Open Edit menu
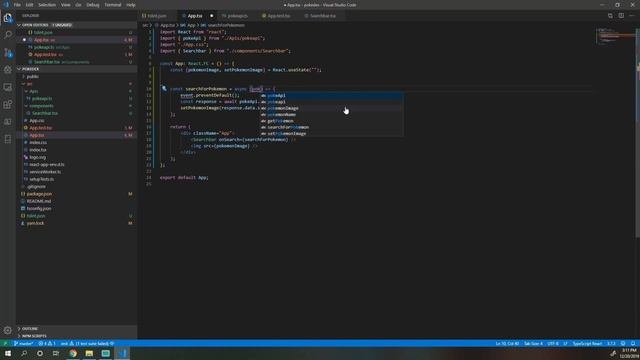This screenshot has width=640, height=360. click(x=29, y=5)
